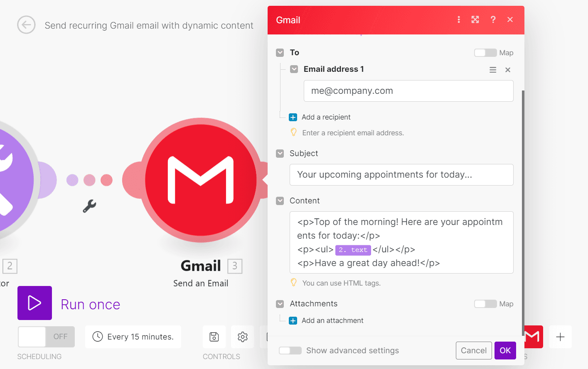The image size is (588, 369).
Task: Toggle Show advanced settings on
Action: 290,350
